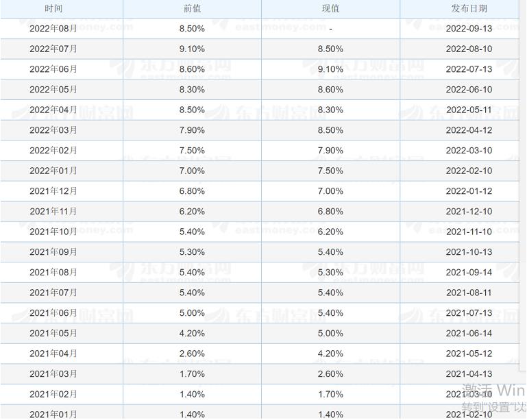Select the 2021年08月 time cell
The image size is (527, 420).
(53, 272)
